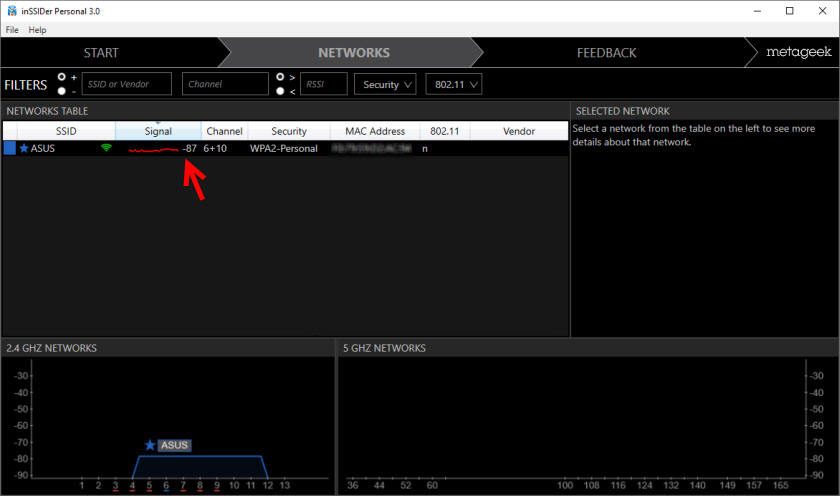Sort table by Signal column header

(158, 131)
